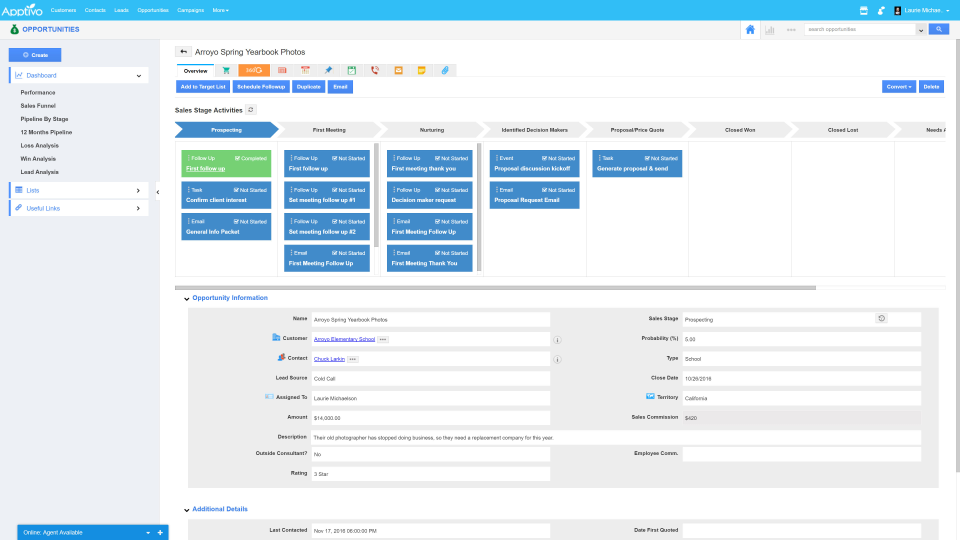
Task: Open the 360 view tab
Action: point(254,70)
